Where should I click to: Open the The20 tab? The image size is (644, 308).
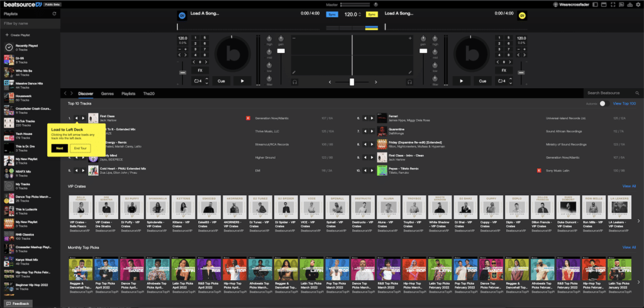pos(149,93)
